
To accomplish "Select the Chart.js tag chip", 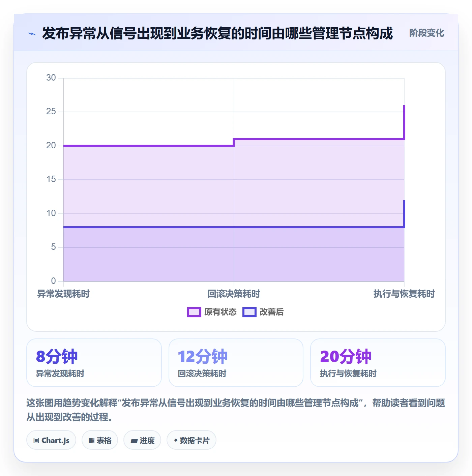I will (x=51, y=440).
